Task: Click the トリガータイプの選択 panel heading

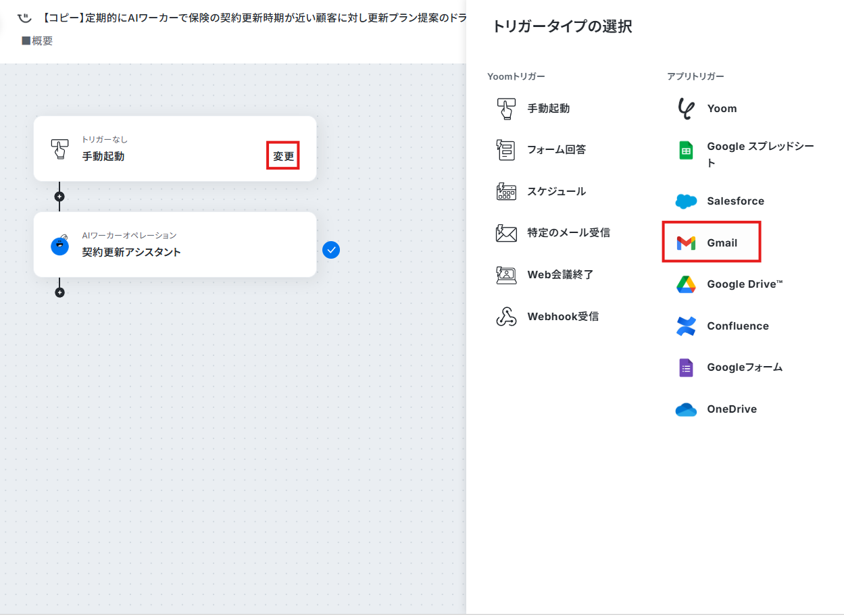Action: click(x=562, y=27)
